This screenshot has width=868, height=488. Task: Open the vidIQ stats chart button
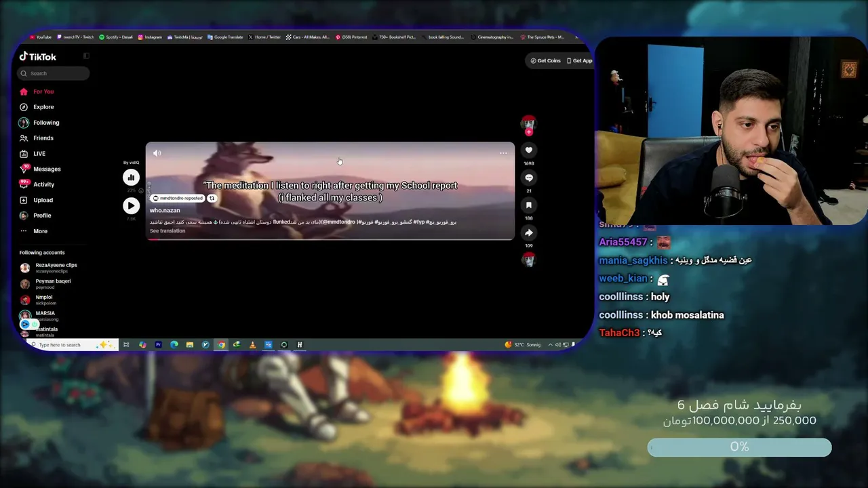point(131,178)
